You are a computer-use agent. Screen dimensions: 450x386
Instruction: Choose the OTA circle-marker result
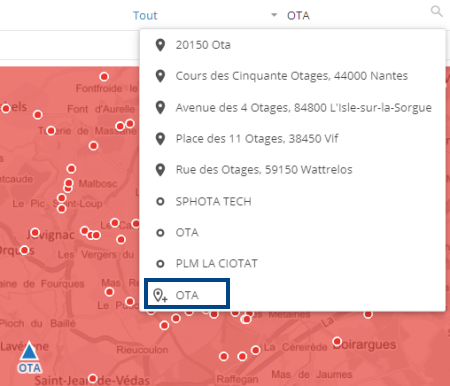(292, 232)
